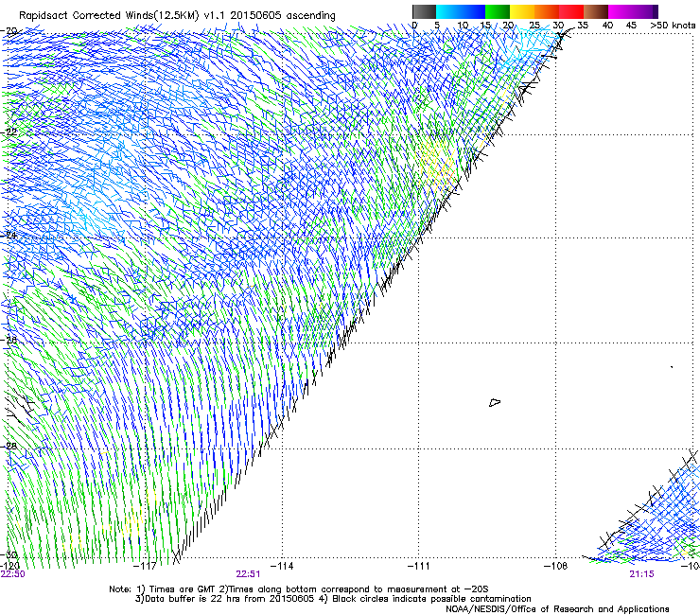Click the '-120' longitude axis label
700x615 pixels.
(9, 566)
